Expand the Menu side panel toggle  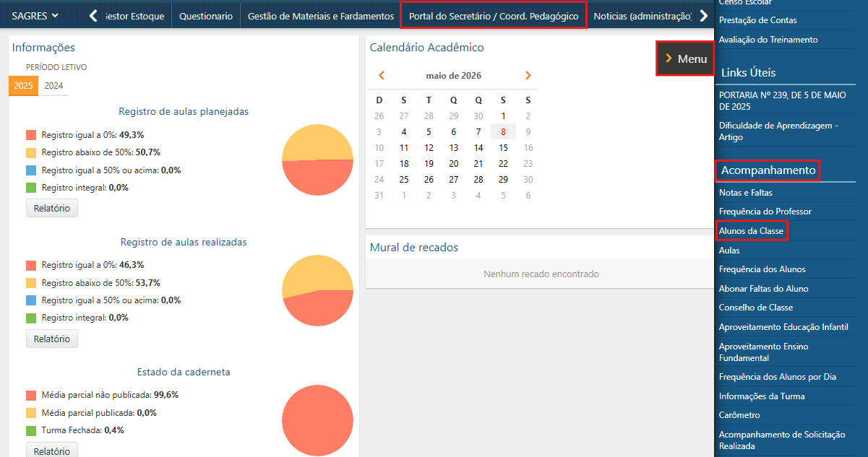pyautogui.click(x=685, y=58)
